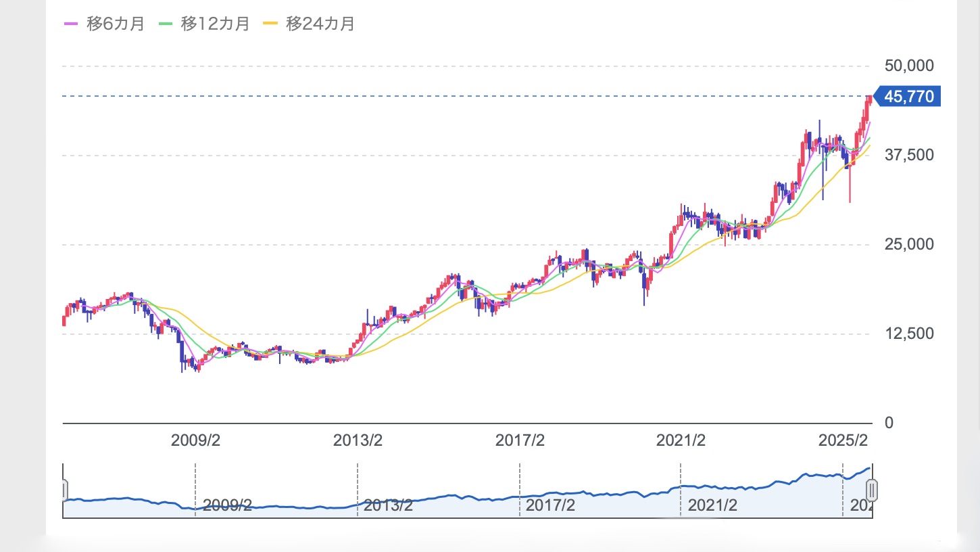This screenshot has width=980, height=552.
Task: Click the 50,000 y-axis price label
Action: click(908, 66)
